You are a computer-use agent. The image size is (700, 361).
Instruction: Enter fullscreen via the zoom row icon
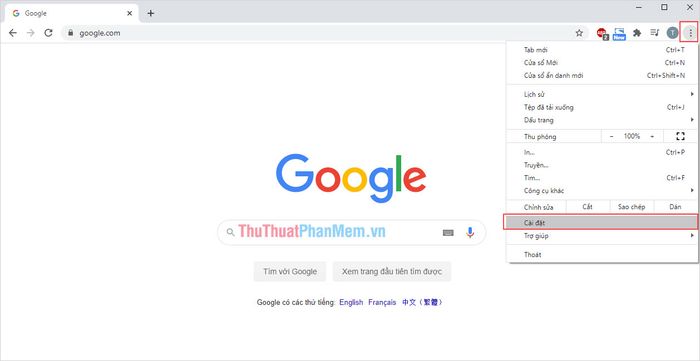680,136
